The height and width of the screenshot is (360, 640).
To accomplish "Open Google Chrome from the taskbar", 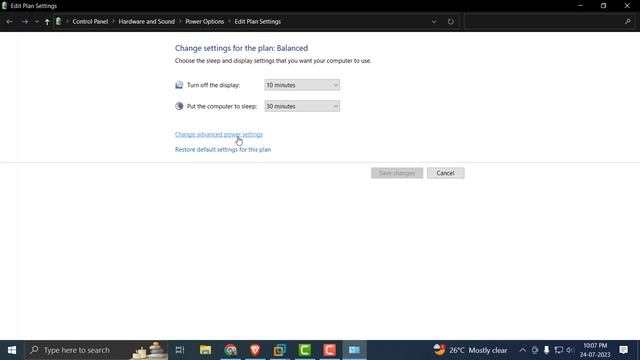I will coord(230,350).
